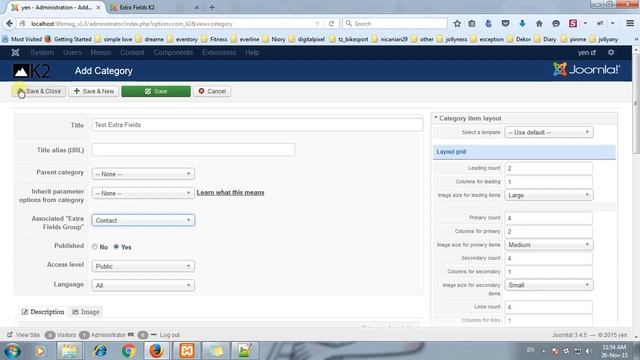Open the settings gear icon in header
Image resolution: width=640 pixels, height=360 pixels.
tap(611, 52)
